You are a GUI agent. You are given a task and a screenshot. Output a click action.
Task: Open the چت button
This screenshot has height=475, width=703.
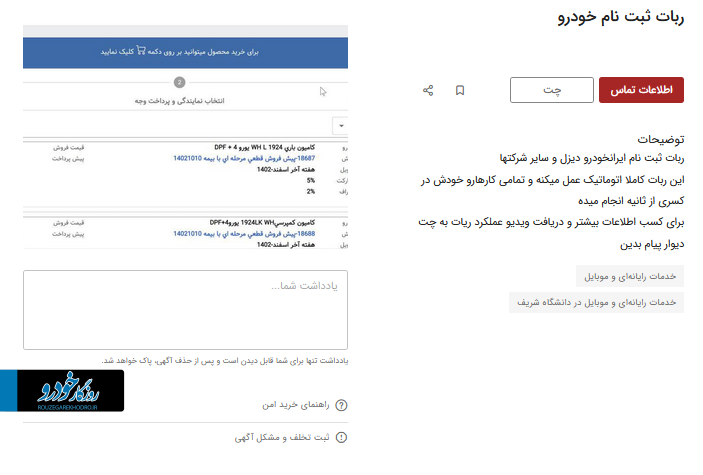[x=551, y=90]
